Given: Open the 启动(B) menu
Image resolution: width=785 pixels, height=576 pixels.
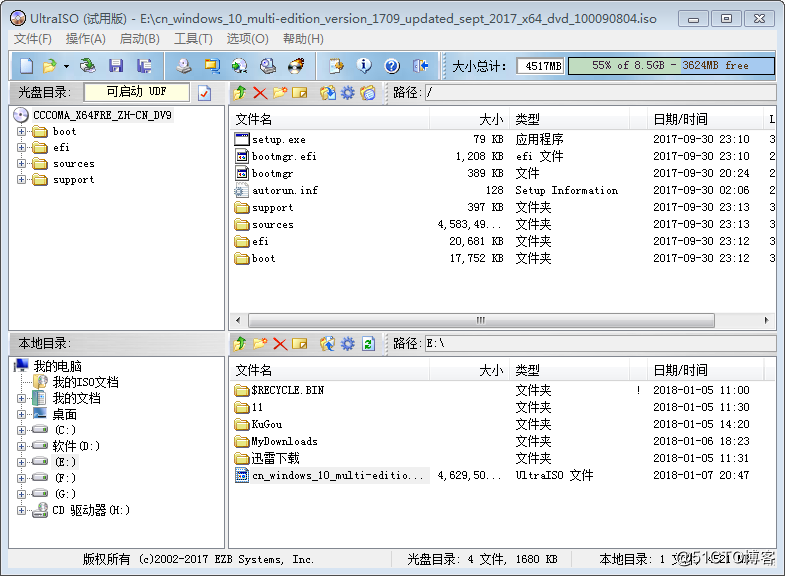Looking at the screenshot, I should pos(140,39).
